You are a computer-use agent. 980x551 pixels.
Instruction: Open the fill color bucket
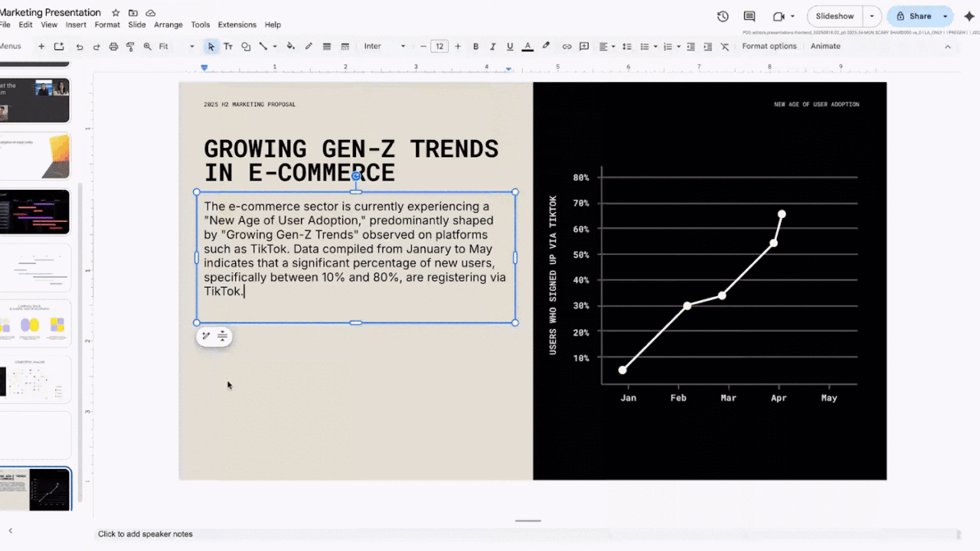point(291,47)
